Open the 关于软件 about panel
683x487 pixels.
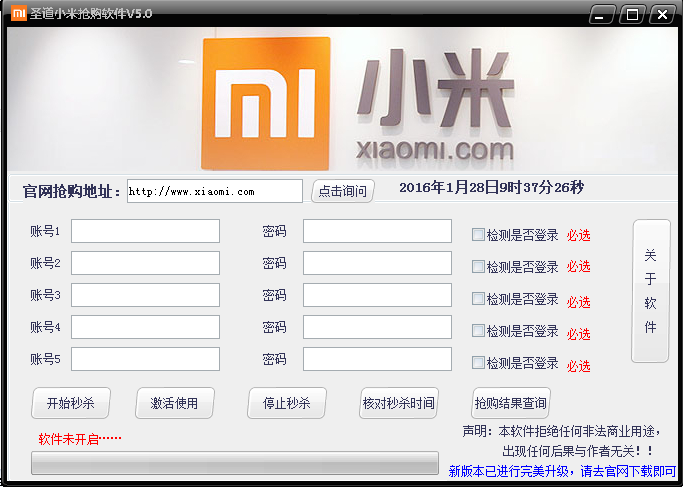tap(651, 291)
